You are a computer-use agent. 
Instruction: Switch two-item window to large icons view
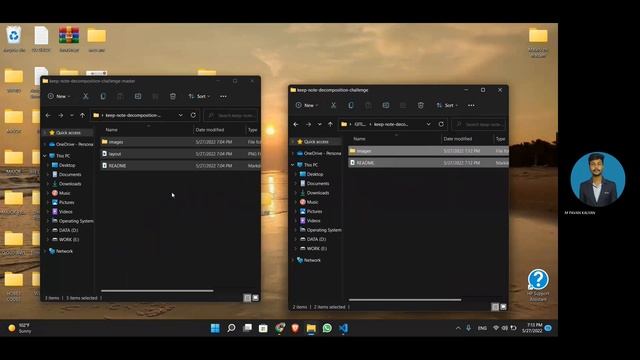click(503, 307)
